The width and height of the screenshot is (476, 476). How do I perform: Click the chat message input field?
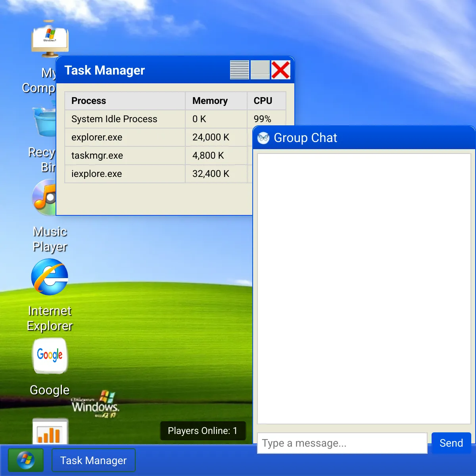pos(341,443)
